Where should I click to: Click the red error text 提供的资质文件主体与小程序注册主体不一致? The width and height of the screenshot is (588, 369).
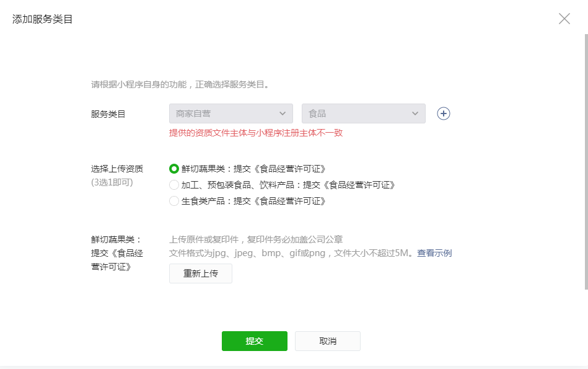256,133
